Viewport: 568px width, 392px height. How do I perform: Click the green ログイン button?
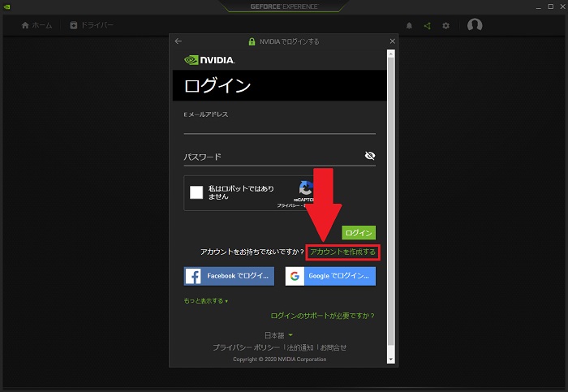click(x=359, y=233)
